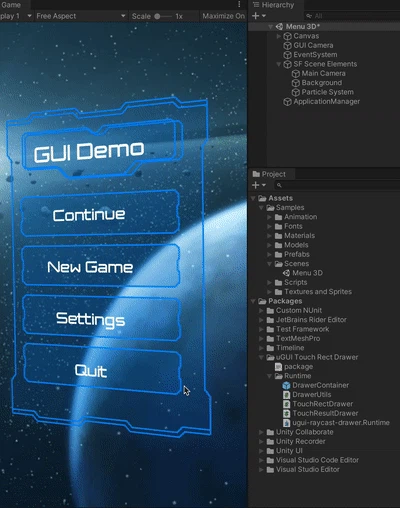Click the Game view Scale slider handle
The image size is (400, 508).
(157, 16)
